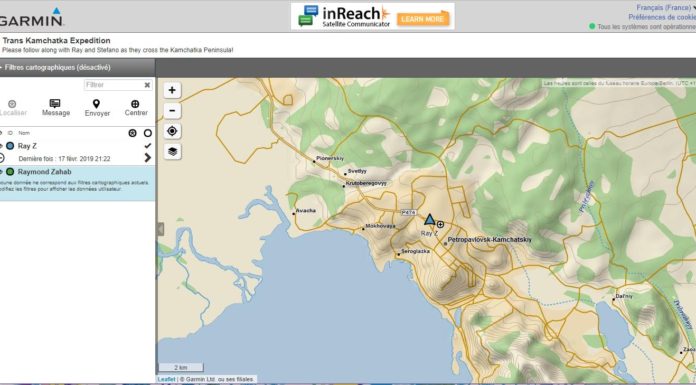
Task: Click the locate-me target map button
Action: (x=172, y=131)
